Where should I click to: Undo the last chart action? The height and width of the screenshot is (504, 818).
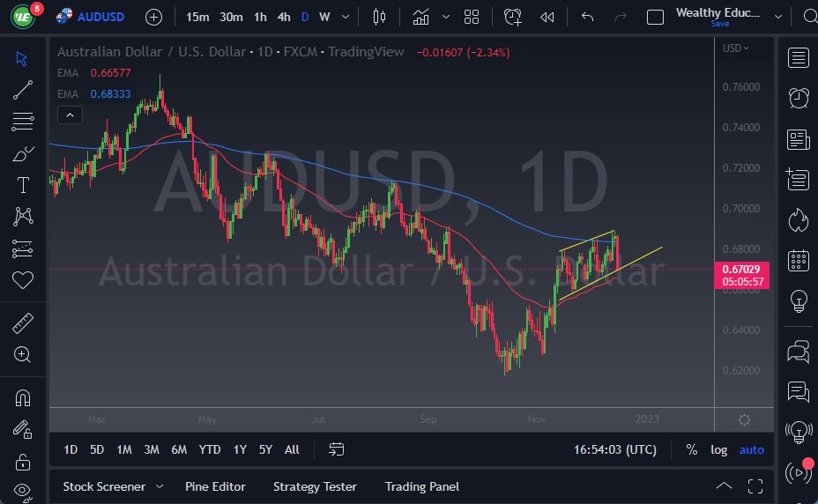point(587,18)
